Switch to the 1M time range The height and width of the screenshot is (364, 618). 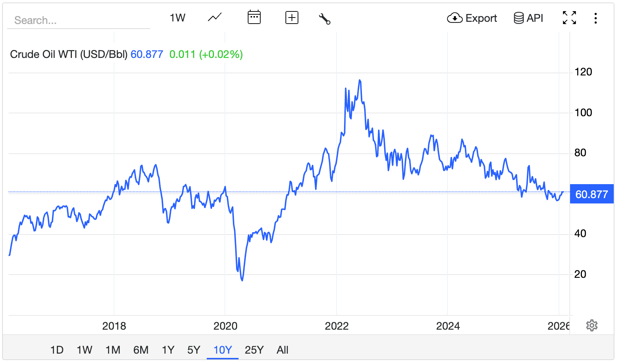113,350
